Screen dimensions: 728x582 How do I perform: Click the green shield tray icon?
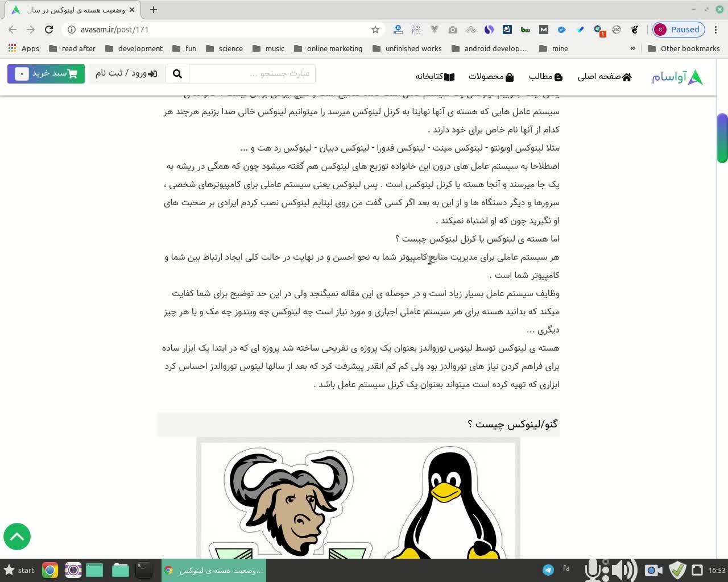(x=677, y=569)
